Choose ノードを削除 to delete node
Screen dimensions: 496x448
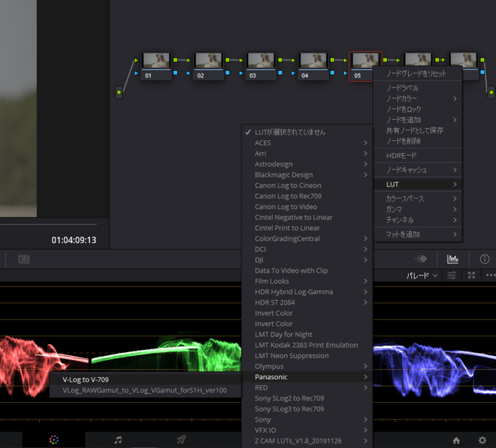[x=403, y=141]
